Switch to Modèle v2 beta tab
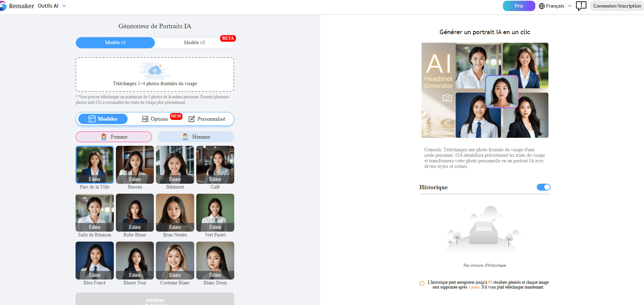The width and height of the screenshot is (644, 305). pyautogui.click(x=194, y=42)
